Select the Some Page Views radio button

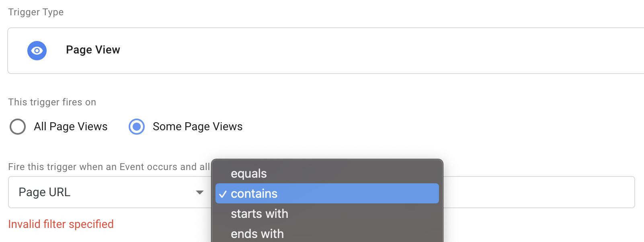click(x=137, y=127)
